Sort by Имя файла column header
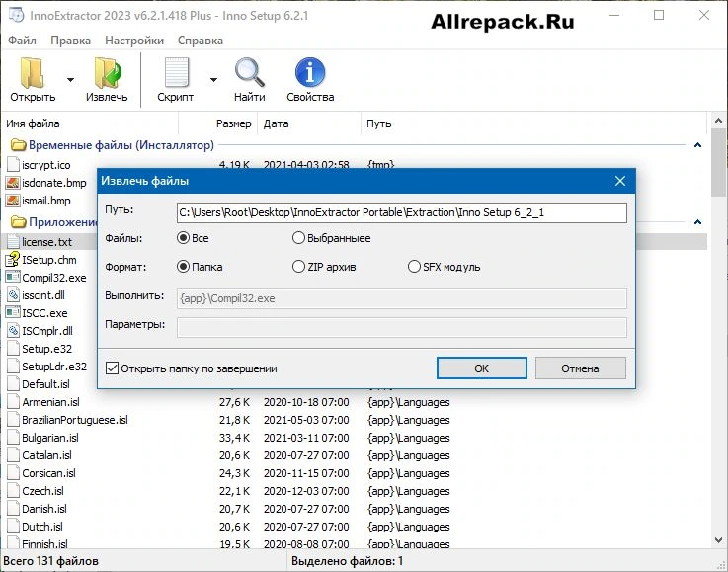The height and width of the screenshot is (572, 728). (x=90, y=123)
